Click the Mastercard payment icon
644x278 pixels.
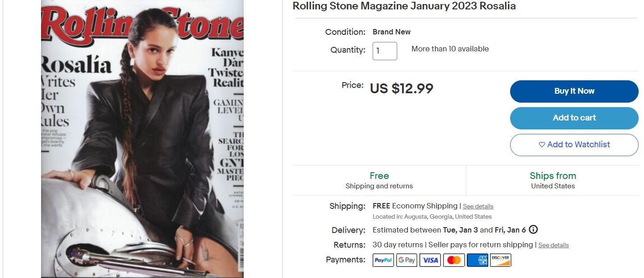454,260
